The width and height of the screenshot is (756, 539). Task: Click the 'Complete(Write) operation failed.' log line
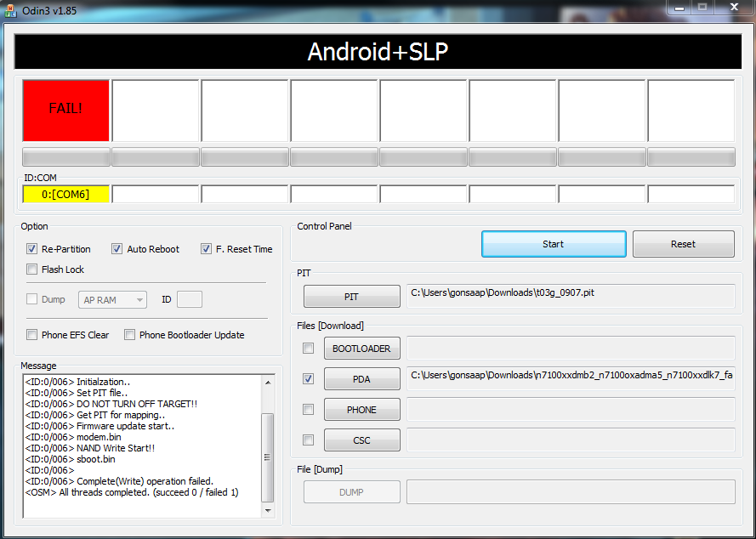click(119, 481)
